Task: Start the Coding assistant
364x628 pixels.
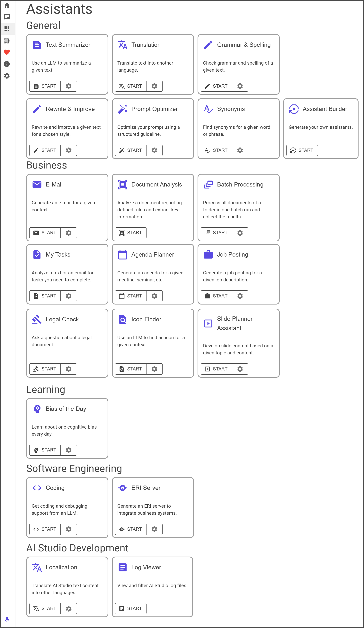Action: [45, 529]
